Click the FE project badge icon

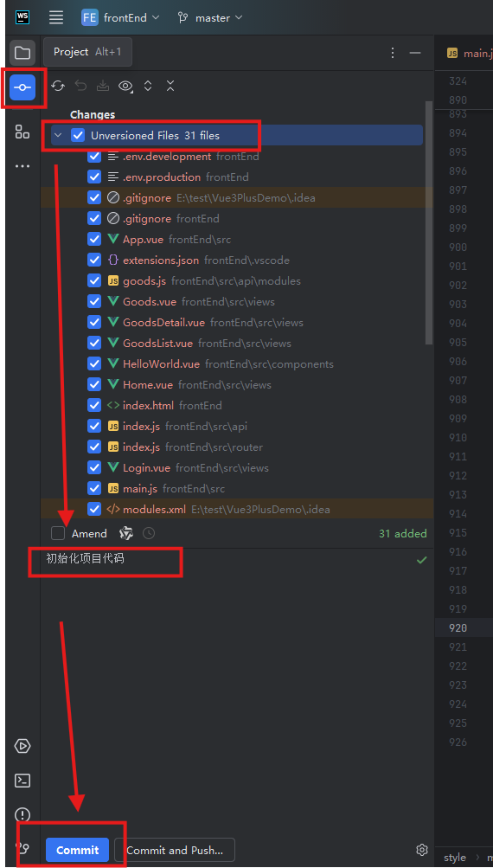click(90, 17)
